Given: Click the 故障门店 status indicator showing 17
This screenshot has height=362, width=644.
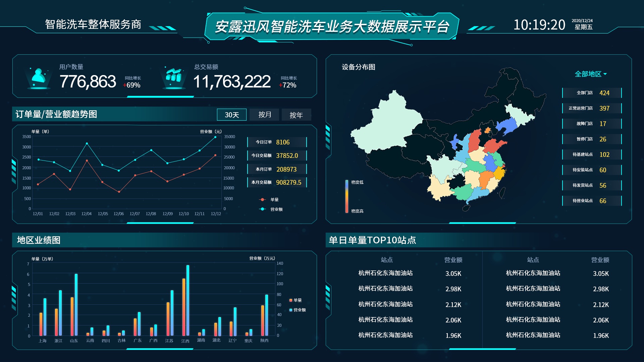Looking at the screenshot, I should (592, 123).
